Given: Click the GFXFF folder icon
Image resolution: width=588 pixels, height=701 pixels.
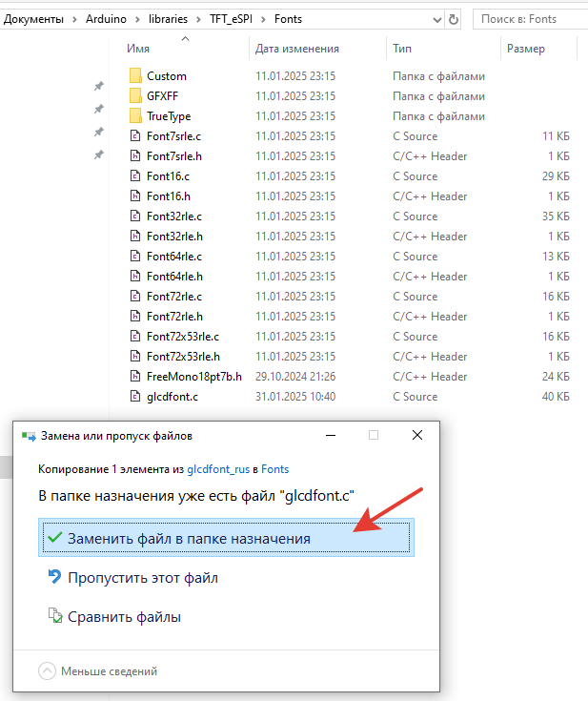Looking at the screenshot, I should tap(135, 95).
